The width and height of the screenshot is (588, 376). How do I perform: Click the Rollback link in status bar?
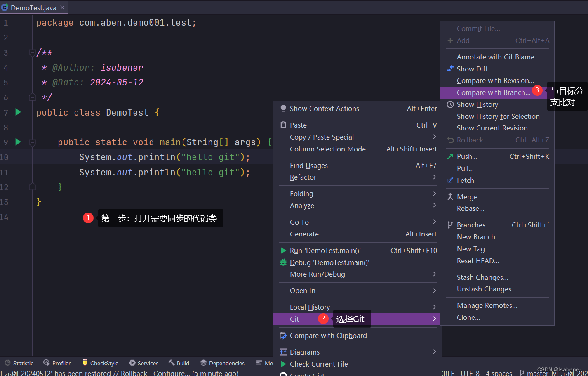[134, 373]
